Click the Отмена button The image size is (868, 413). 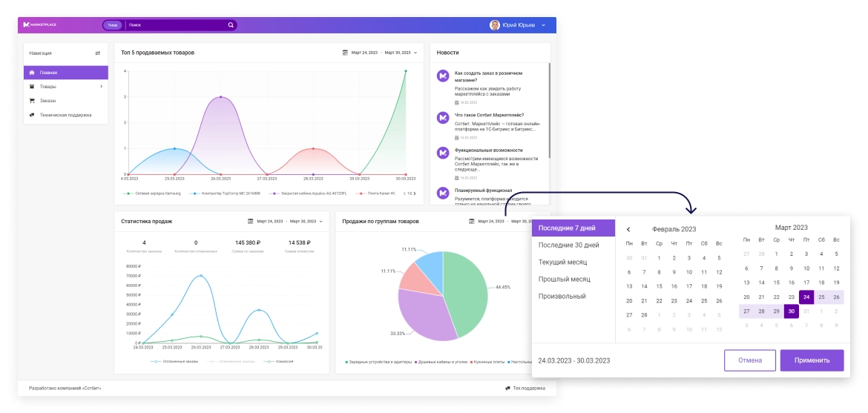(x=749, y=360)
